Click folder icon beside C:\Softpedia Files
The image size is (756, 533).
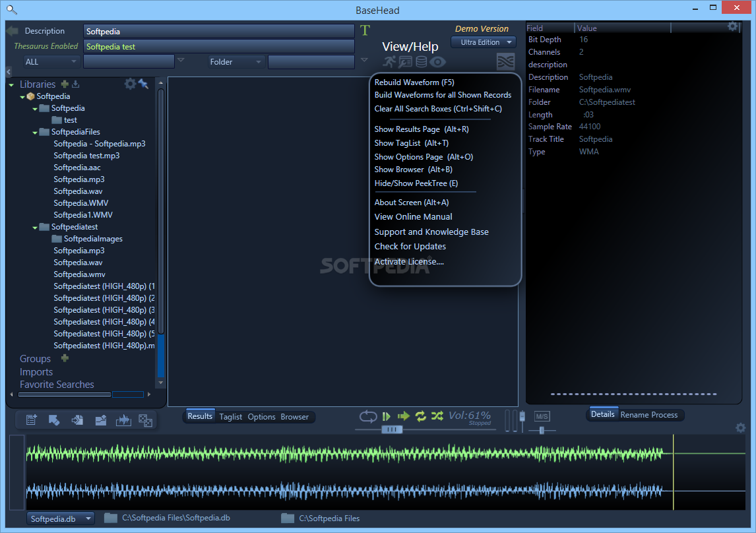coord(288,518)
